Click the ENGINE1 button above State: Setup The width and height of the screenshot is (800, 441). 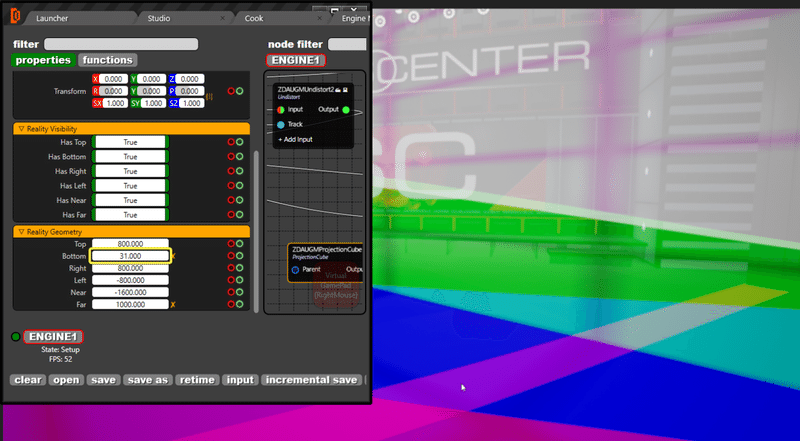click(x=53, y=336)
